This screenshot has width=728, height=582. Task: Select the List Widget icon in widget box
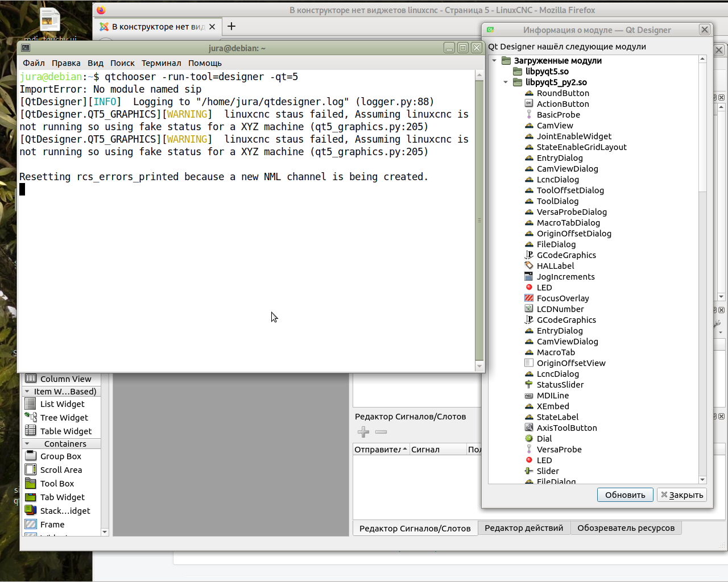[31, 404]
